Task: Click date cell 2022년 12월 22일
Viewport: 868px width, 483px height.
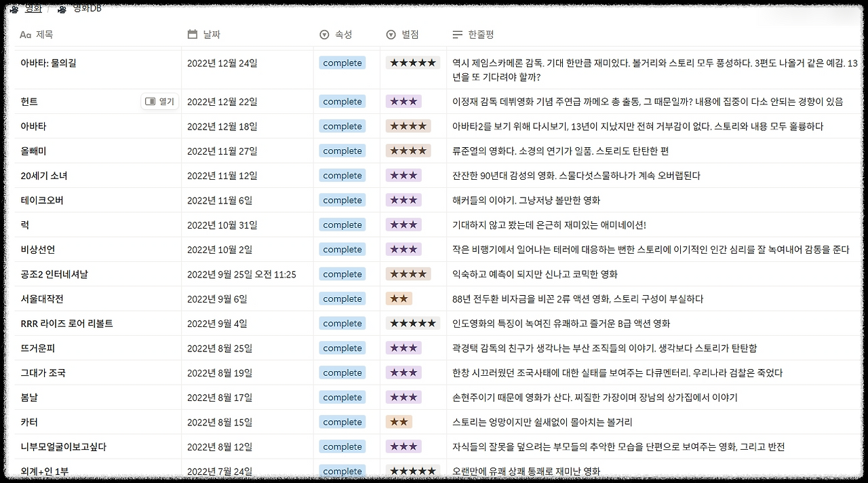Action: (222, 102)
